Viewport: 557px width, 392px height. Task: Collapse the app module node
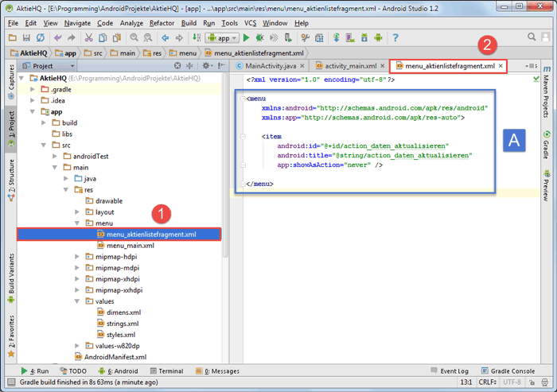33,112
